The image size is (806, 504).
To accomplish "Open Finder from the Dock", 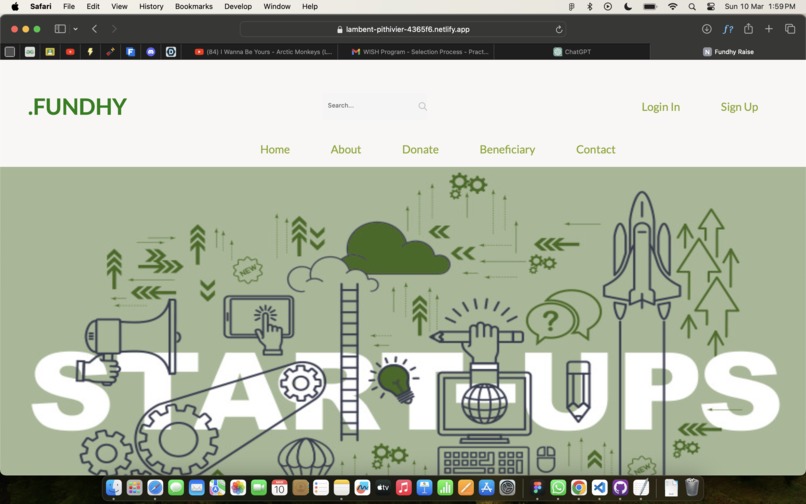I will coord(114,487).
